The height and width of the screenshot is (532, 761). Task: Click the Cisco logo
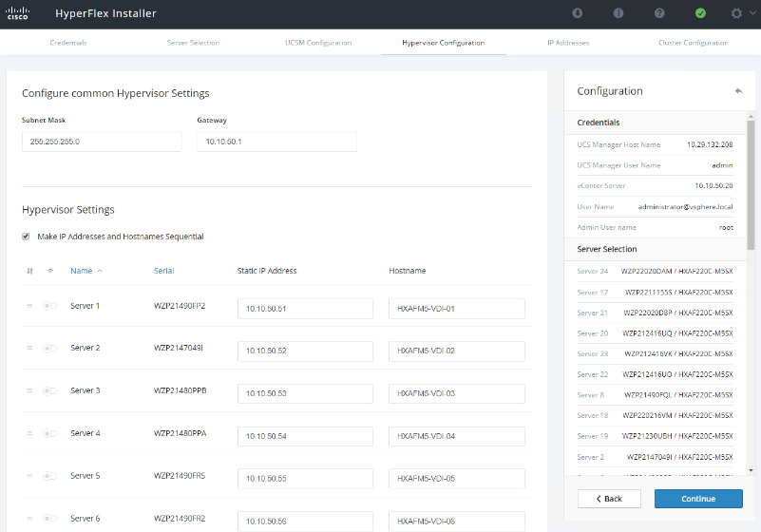coord(17,13)
